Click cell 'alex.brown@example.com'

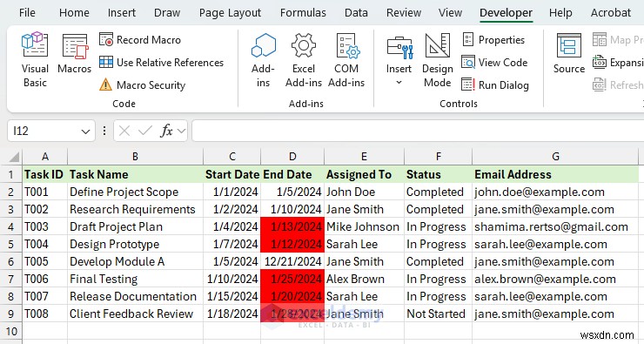555,279
